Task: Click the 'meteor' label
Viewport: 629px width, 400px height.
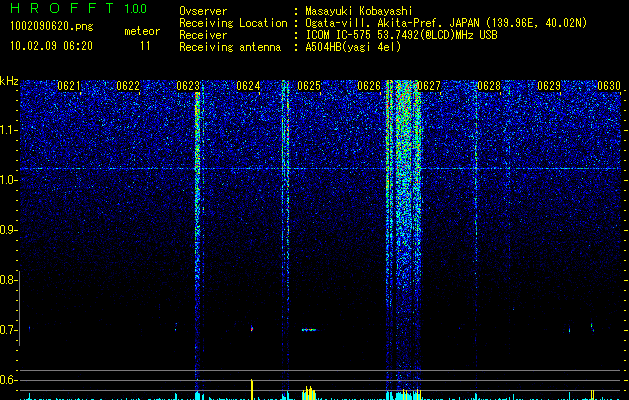Action: 142,31
